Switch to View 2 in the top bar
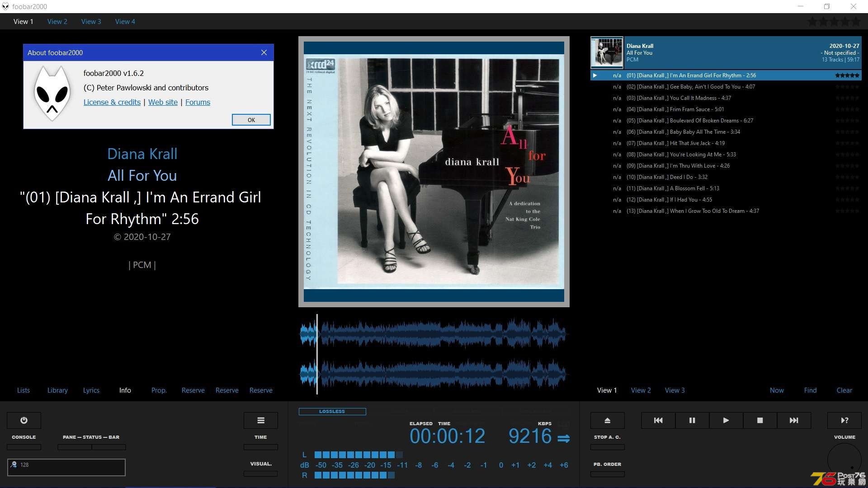This screenshot has width=868, height=488. [x=57, y=21]
